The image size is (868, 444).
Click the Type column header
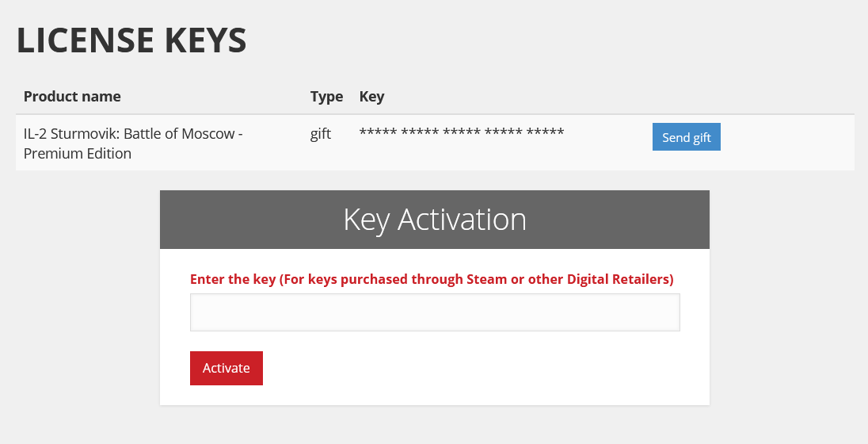pyautogui.click(x=326, y=97)
